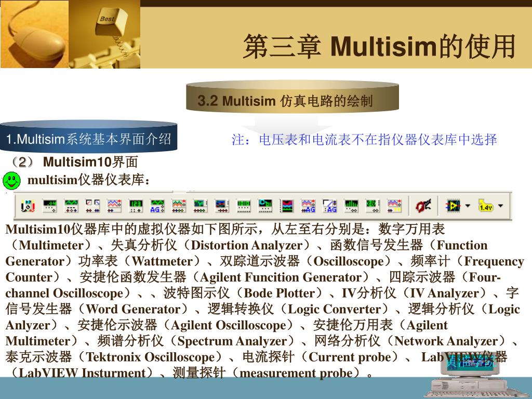Select the IV Analyzer icon
532x399 pixels.
(222, 206)
